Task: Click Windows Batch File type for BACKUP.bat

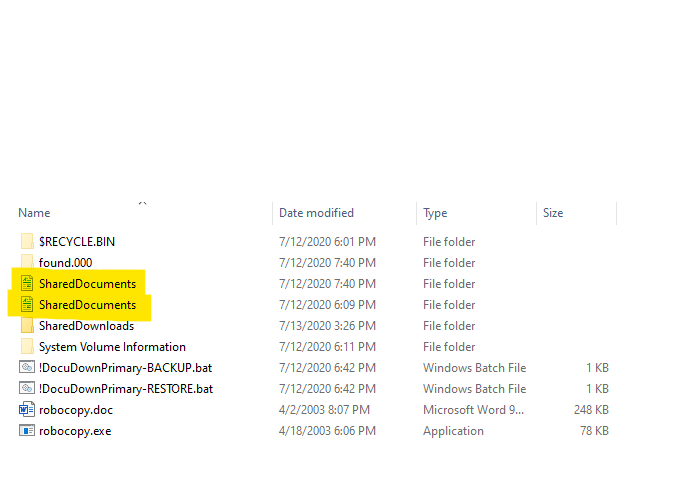Action: coord(474,368)
